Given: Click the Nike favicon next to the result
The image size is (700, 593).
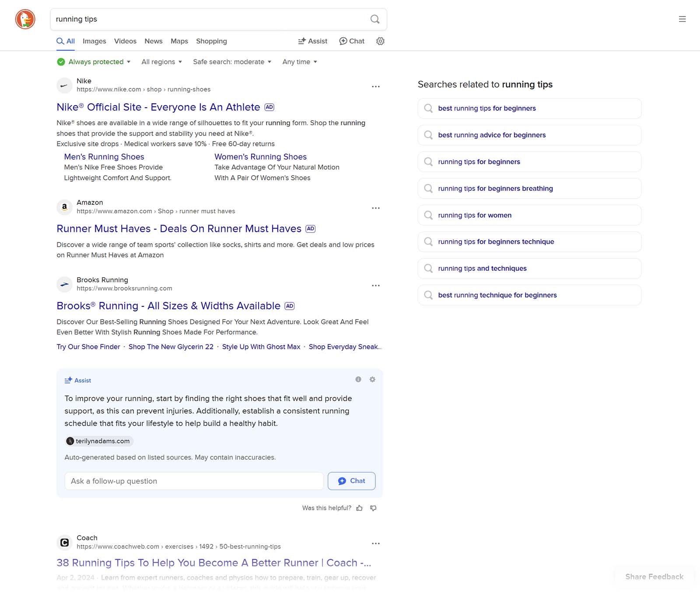Looking at the screenshot, I should [64, 85].
